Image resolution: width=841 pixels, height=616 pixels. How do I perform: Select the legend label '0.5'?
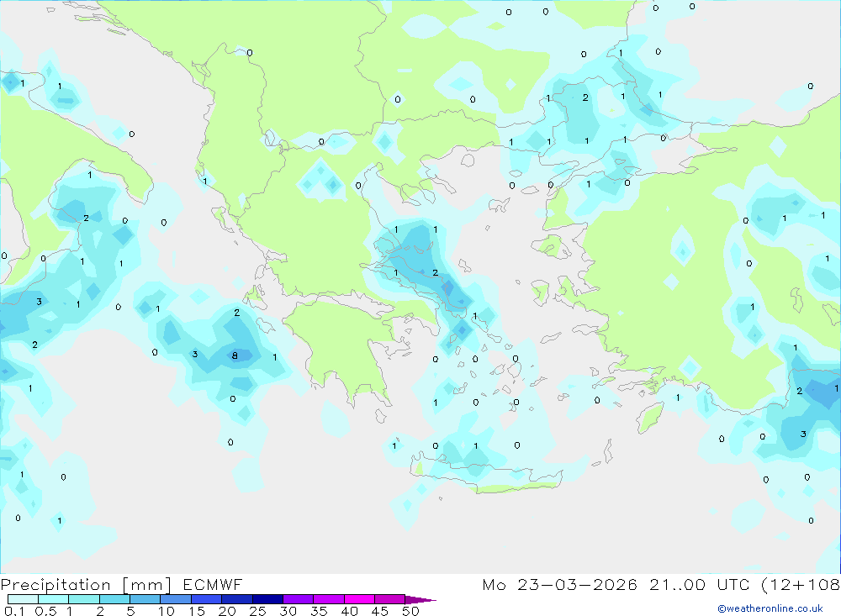click(x=45, y=611)
